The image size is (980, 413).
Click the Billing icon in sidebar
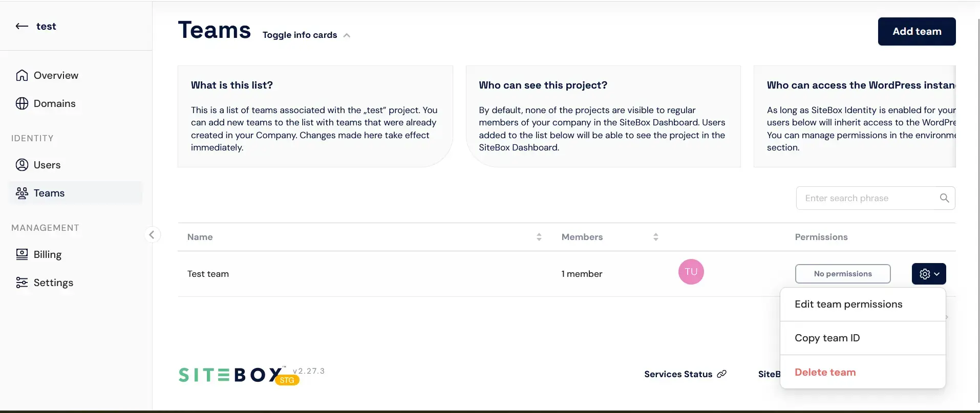(x=22, y=254)
